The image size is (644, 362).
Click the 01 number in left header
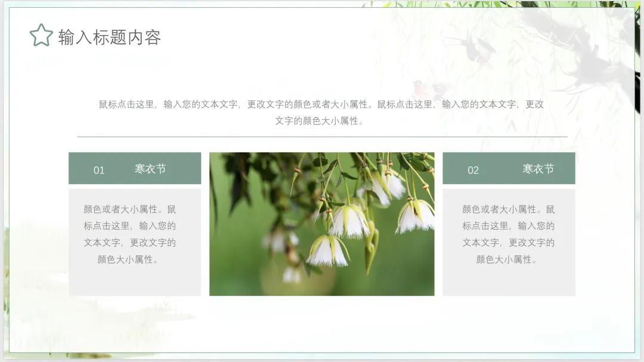point(99,170)
